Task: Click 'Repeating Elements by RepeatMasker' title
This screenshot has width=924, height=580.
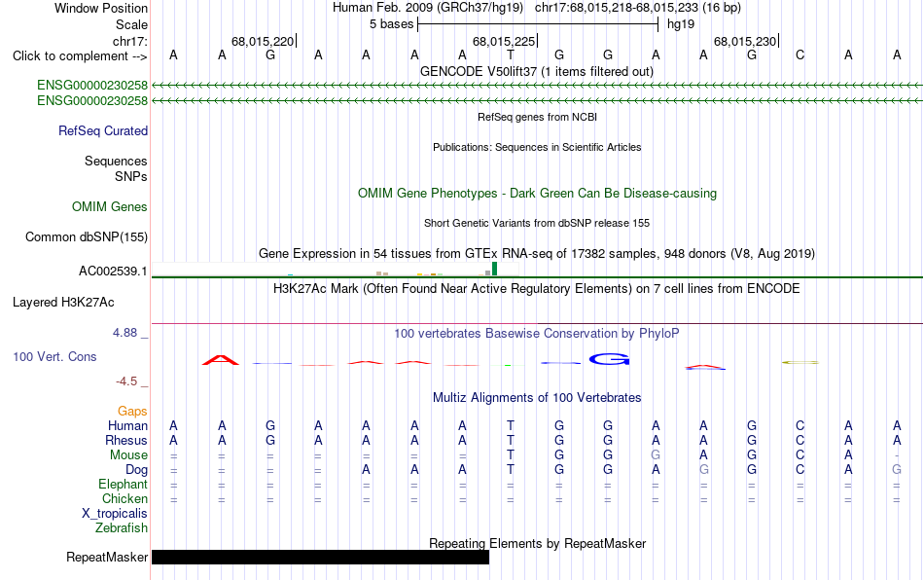Action: tap(538, 543)
